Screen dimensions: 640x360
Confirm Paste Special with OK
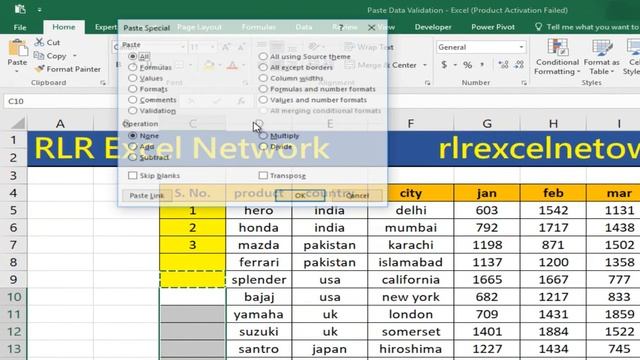click(x=300, y=196)
